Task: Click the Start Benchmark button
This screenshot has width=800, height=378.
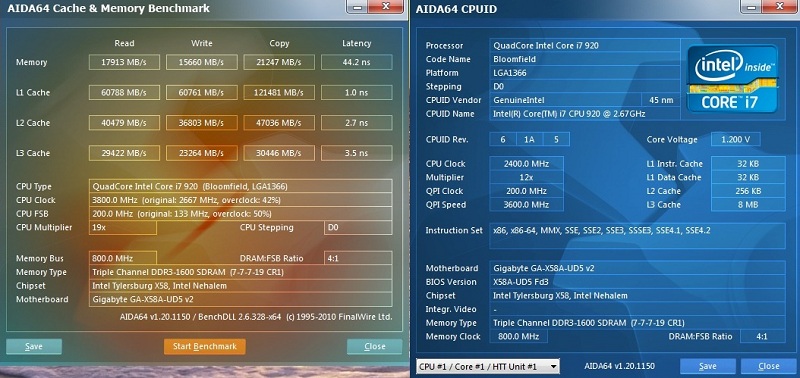Action: [x=205, y=346]
